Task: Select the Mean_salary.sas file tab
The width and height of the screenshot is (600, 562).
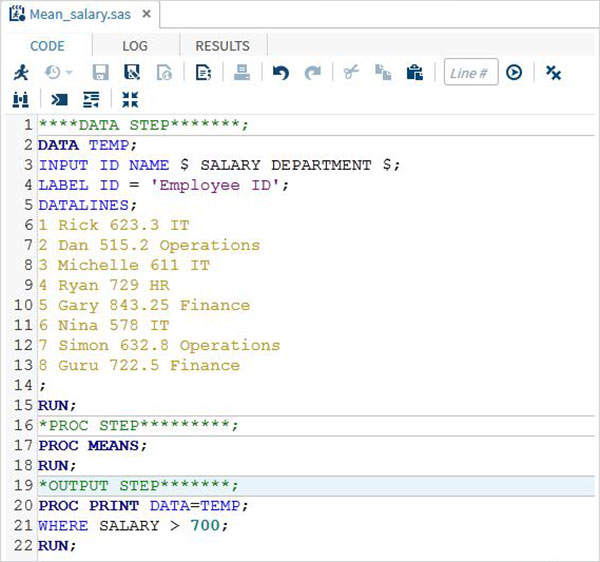Action: pyautogui.click(x=70, y=15)
